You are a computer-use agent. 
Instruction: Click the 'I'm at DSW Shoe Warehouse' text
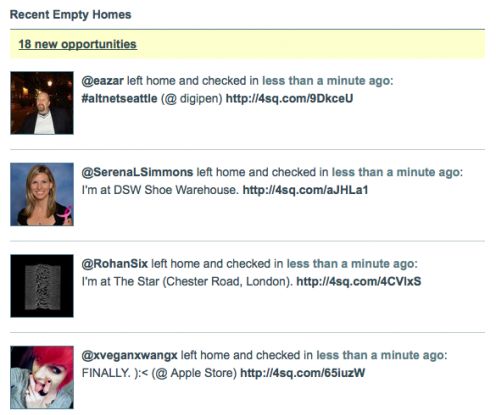pos(160,190)
